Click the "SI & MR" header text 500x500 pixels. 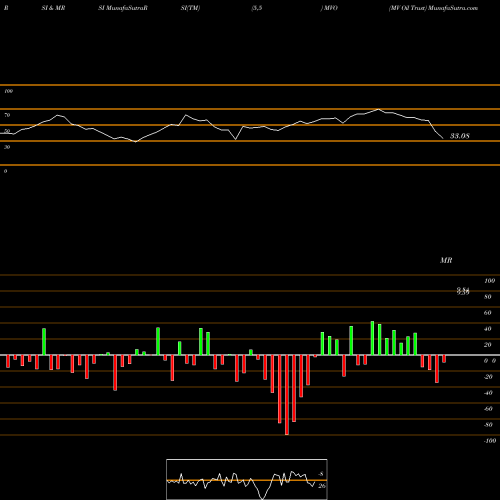coord(53,8)
